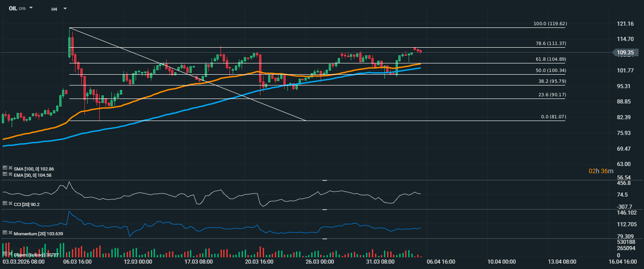Select the 100.0 (119.62) Fibonacci level label

click(549, 23)
